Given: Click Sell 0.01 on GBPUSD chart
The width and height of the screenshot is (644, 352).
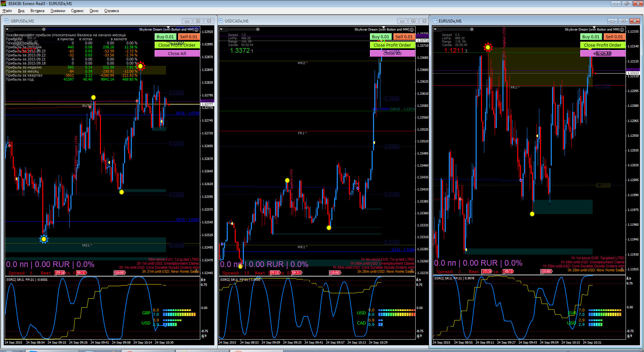Looking at the screenshot, I should point(189,37).
